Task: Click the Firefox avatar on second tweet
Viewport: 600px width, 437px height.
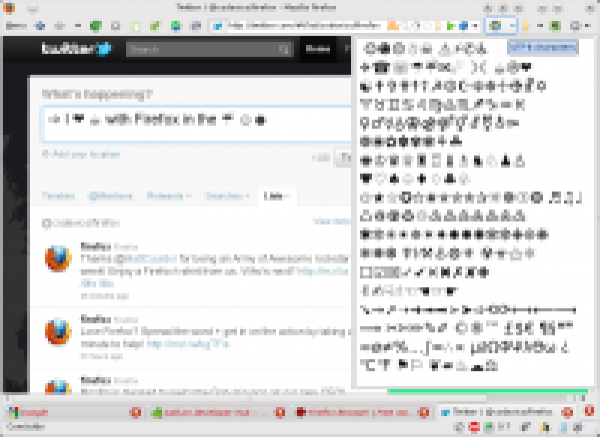Action: point(58,331)
